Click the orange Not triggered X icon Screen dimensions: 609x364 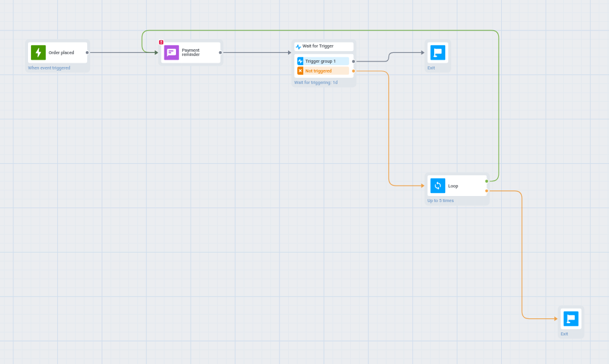point(300,71)
